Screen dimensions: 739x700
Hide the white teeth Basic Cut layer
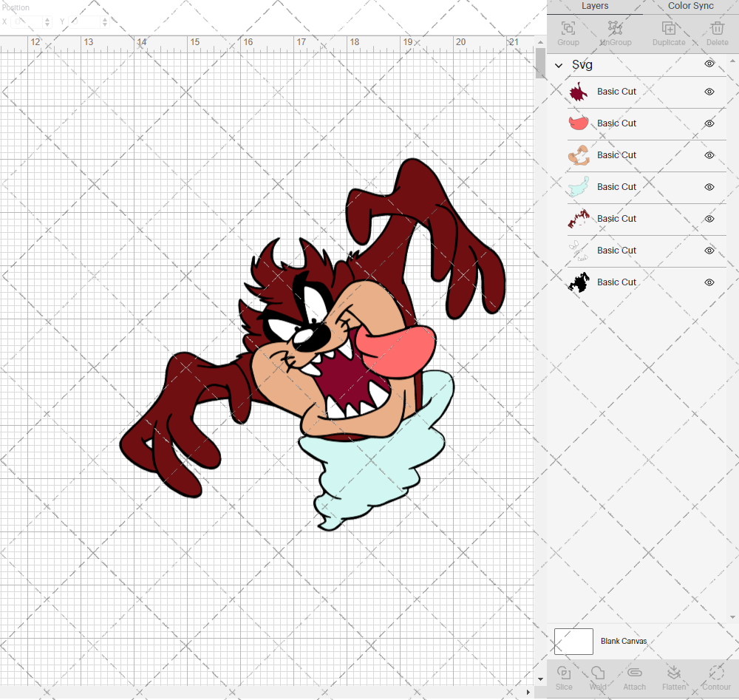tap(709, 251)
